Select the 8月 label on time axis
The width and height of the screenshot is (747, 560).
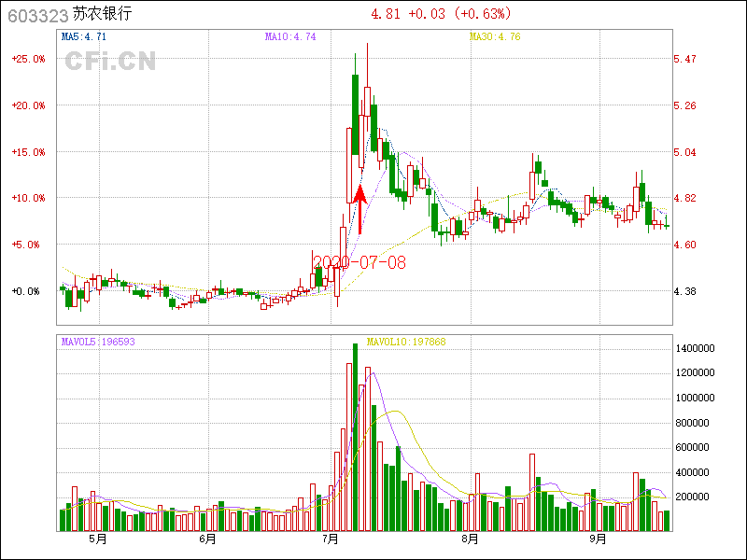(470, 539)
